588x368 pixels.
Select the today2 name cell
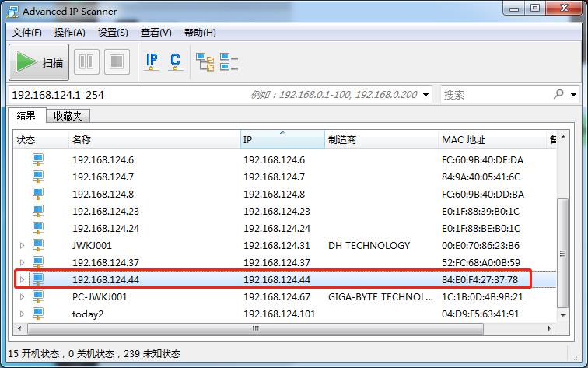[88, 314]
